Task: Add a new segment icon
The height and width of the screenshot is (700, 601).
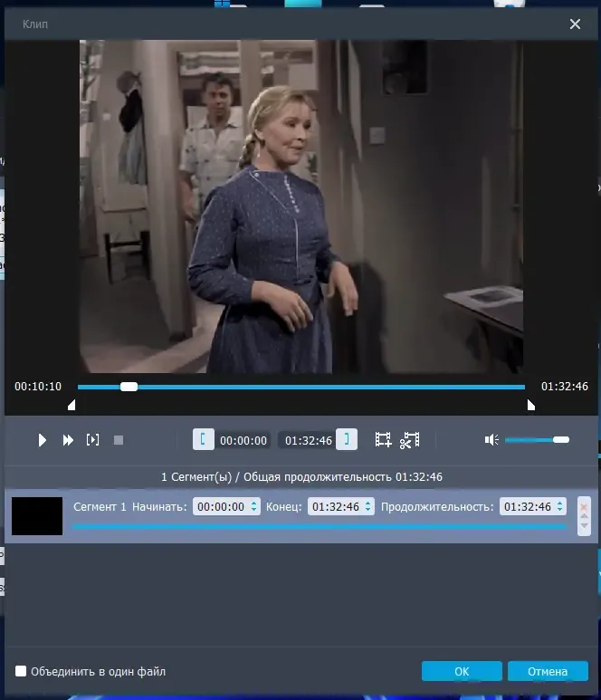Action: tap(383, 440)
